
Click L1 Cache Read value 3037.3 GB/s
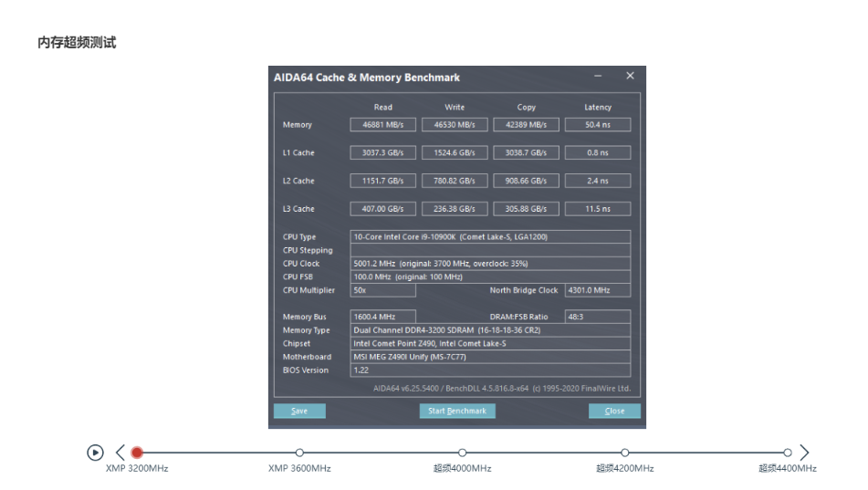pyautogui.click(x=383, y=152)
